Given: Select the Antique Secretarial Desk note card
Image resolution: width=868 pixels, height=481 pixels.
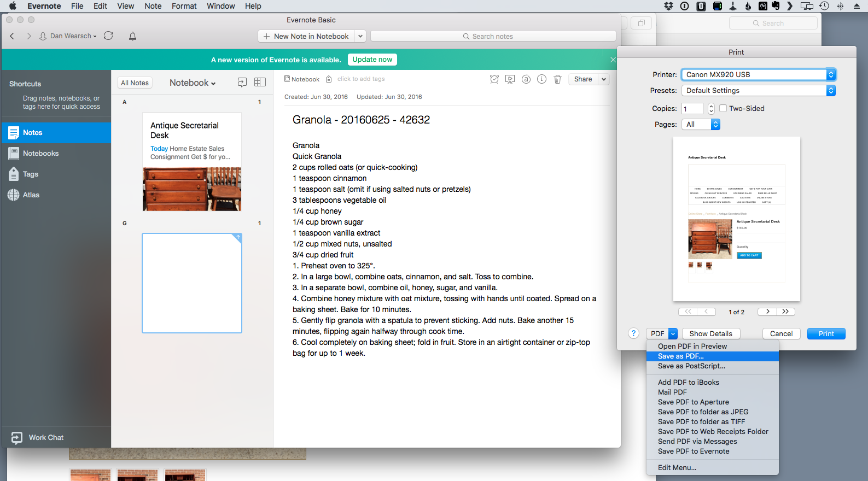Looking at the screenshot, I should click(x=192, y=162).
